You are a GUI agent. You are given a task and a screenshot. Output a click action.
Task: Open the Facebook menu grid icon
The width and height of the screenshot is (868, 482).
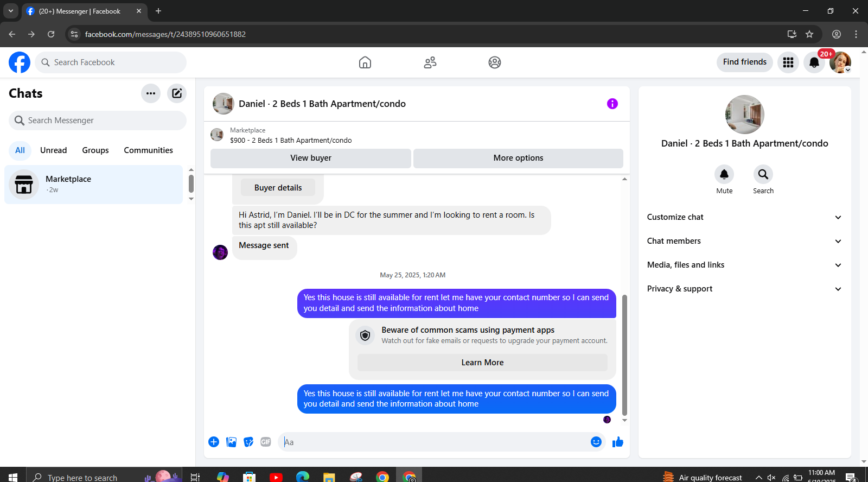788,62
